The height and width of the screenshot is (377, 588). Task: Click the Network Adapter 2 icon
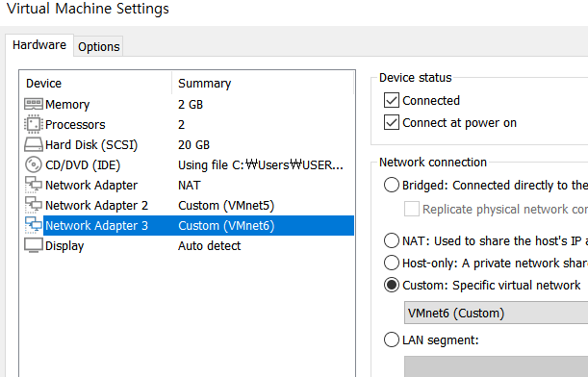[x=34, y=205]
